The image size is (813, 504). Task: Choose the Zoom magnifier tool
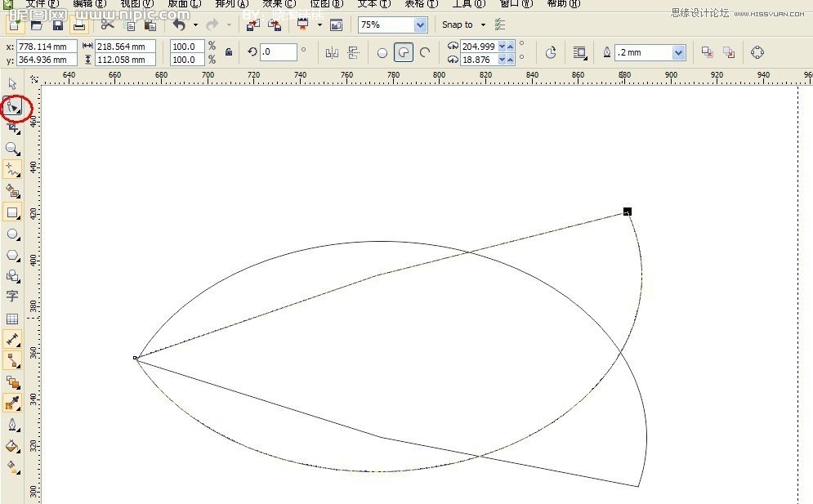coord(12,149)
